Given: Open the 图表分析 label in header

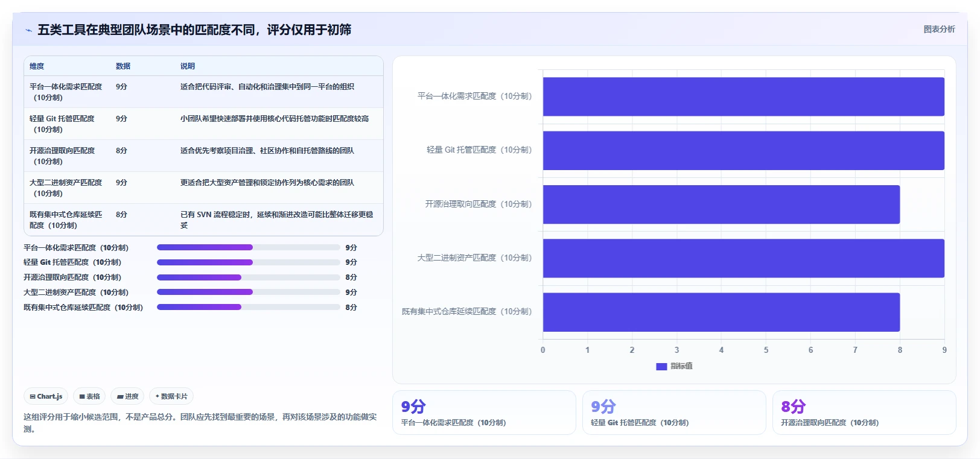Looking at the screenshot, I should tap(939, 29).
